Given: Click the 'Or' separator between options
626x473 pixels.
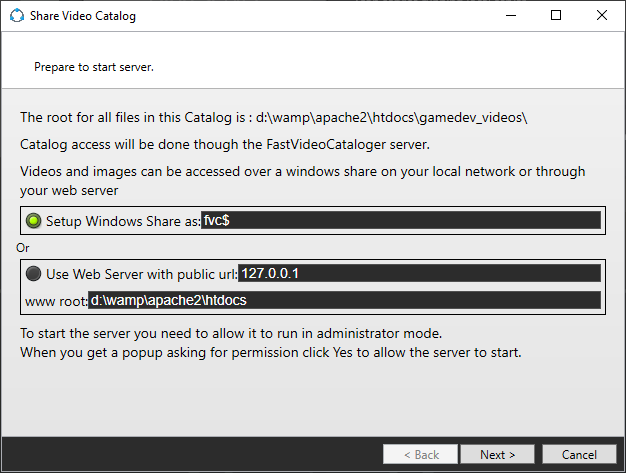Looking at the screenshot, I should pyautogui.click(x=23, y=247).
